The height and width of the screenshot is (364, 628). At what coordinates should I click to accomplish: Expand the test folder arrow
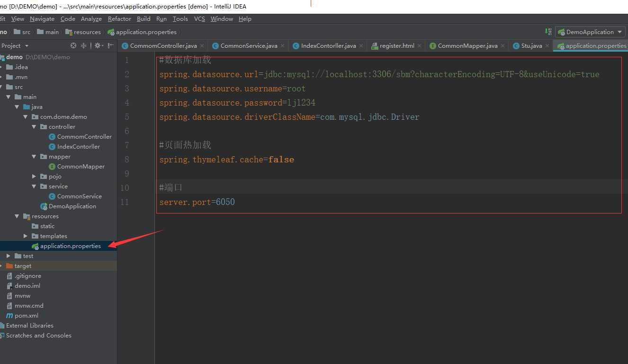coord(8,256)
